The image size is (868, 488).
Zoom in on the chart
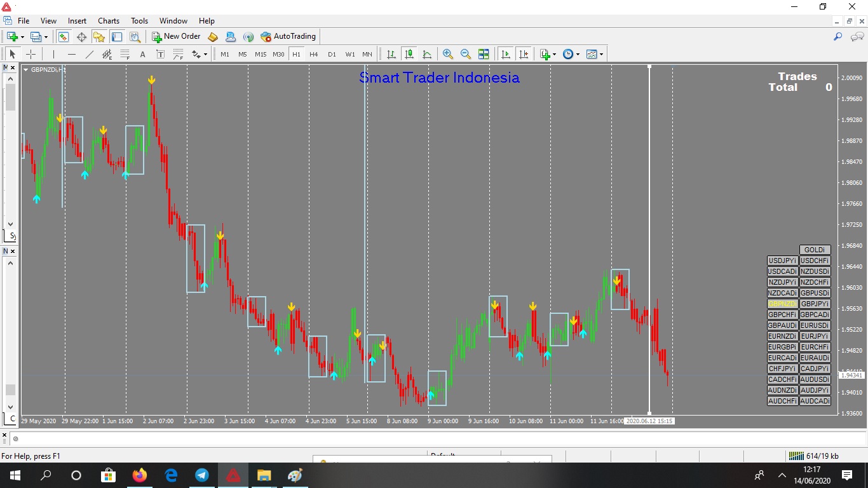(x=448, y=55)
